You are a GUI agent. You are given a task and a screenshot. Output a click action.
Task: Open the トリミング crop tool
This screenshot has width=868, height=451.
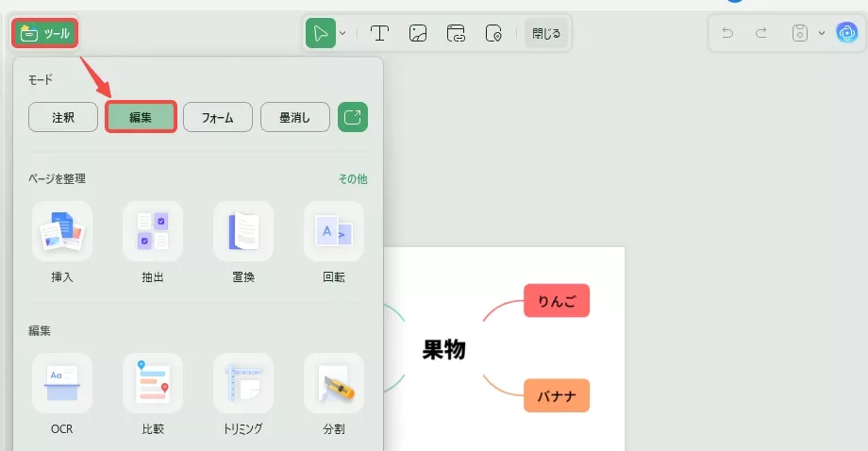pyautogui.click(x=243, y=394)
